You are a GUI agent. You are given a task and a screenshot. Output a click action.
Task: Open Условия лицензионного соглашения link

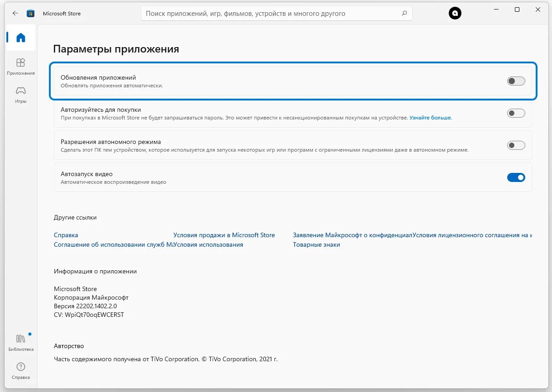coord(472,235)
